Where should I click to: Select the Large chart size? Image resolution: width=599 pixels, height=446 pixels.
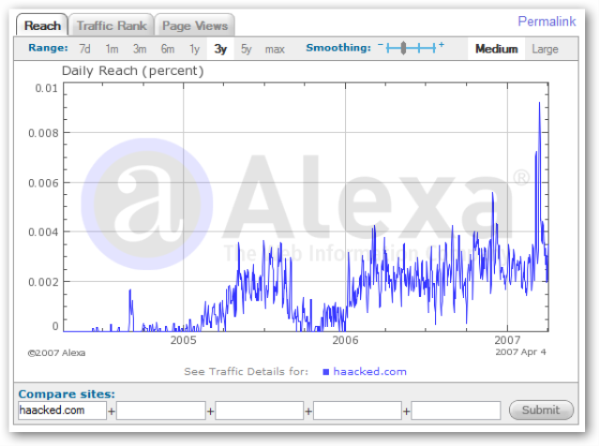click(545, 49)
